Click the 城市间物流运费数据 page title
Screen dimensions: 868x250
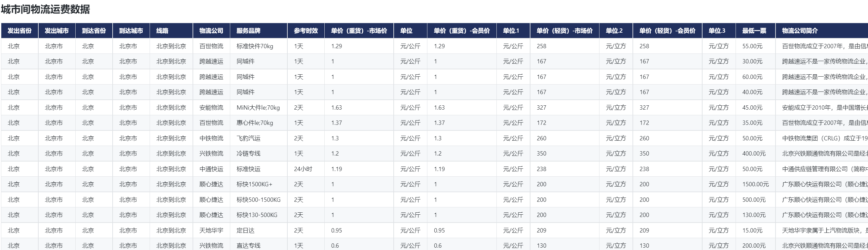46,10
